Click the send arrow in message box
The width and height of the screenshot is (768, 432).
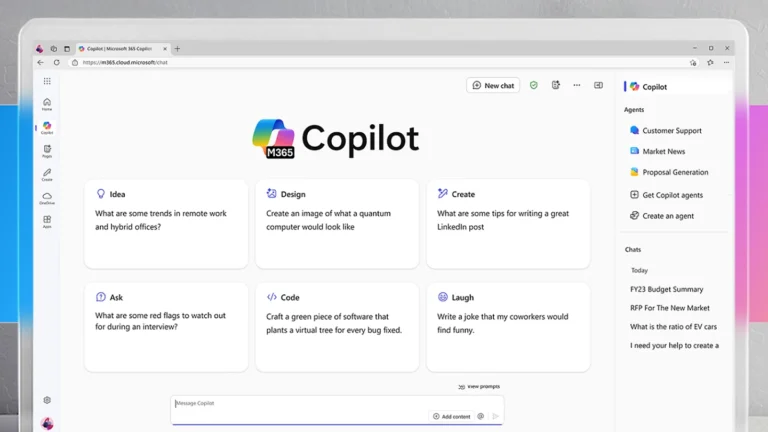(x=495, y=416)
